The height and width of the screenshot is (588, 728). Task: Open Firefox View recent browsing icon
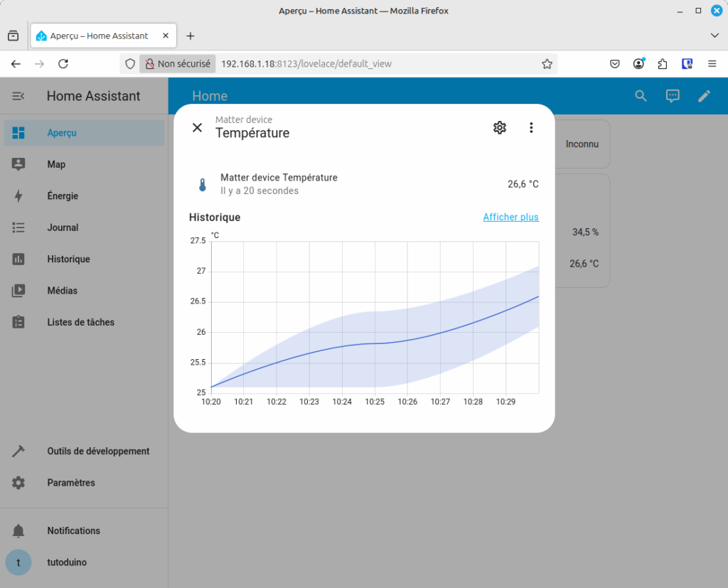coord(14,36)
